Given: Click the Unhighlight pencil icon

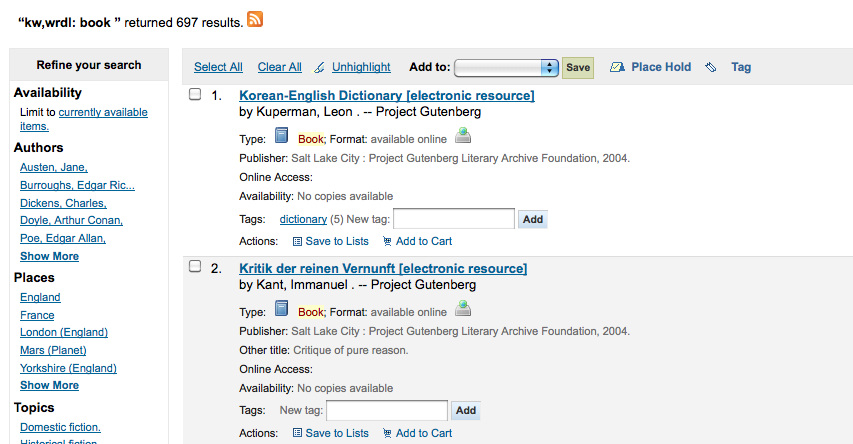Looking at the screenshot, I should pyautogui.click(x=320, y=68).
